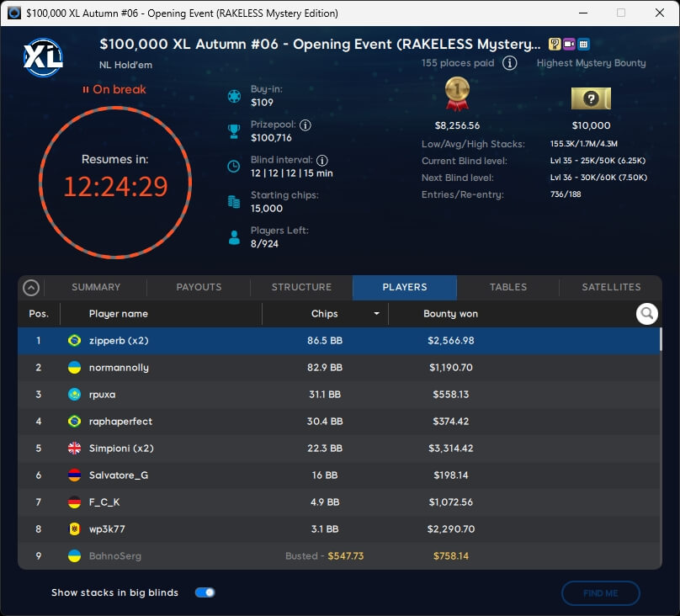The height and width of the screenshot is (616, 680).
Task: Select player normannolly in the list
Action: pyautogui.click(x=119, y=368)
